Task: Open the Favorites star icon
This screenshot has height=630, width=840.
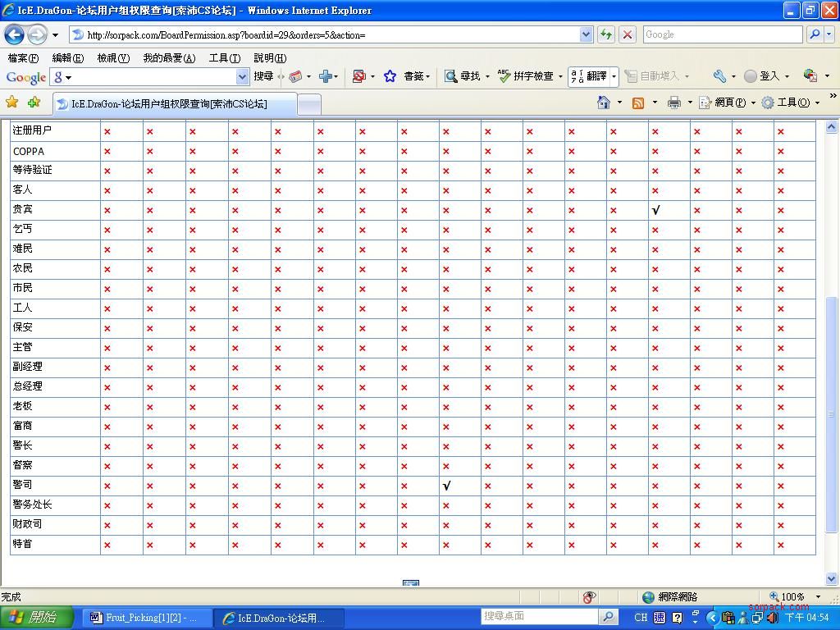Action: 12,103
